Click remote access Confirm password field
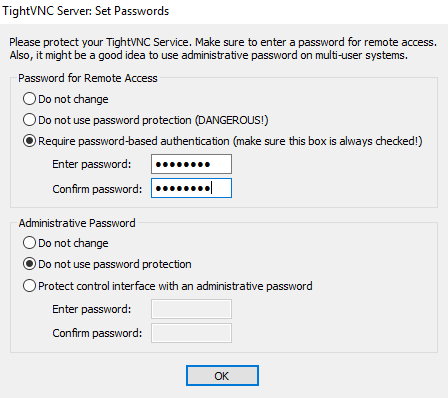The width and height of the screenshot is (448, 398). click(191, 188)
